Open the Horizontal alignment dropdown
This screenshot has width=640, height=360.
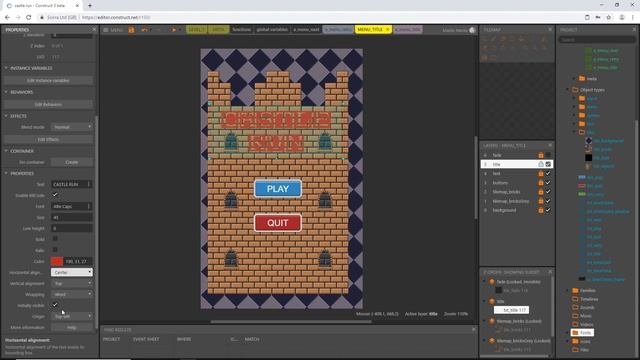72,272
